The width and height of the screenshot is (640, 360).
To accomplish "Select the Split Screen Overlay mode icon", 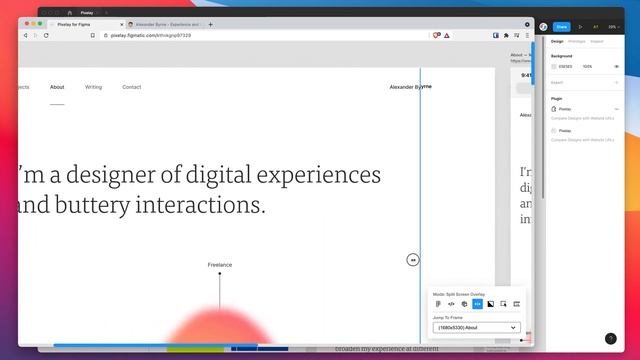I will pyautogui.click(x=477, y=304).
